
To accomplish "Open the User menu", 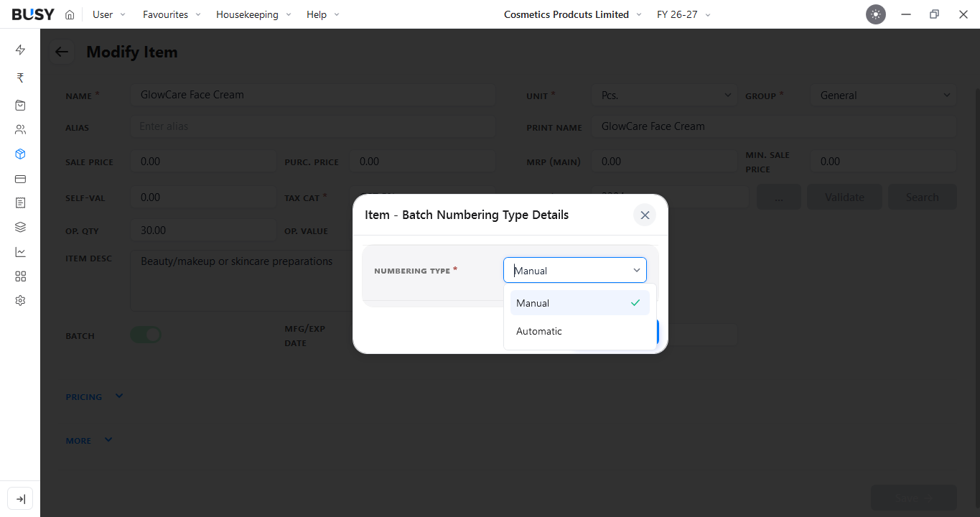I will (108, 14).
